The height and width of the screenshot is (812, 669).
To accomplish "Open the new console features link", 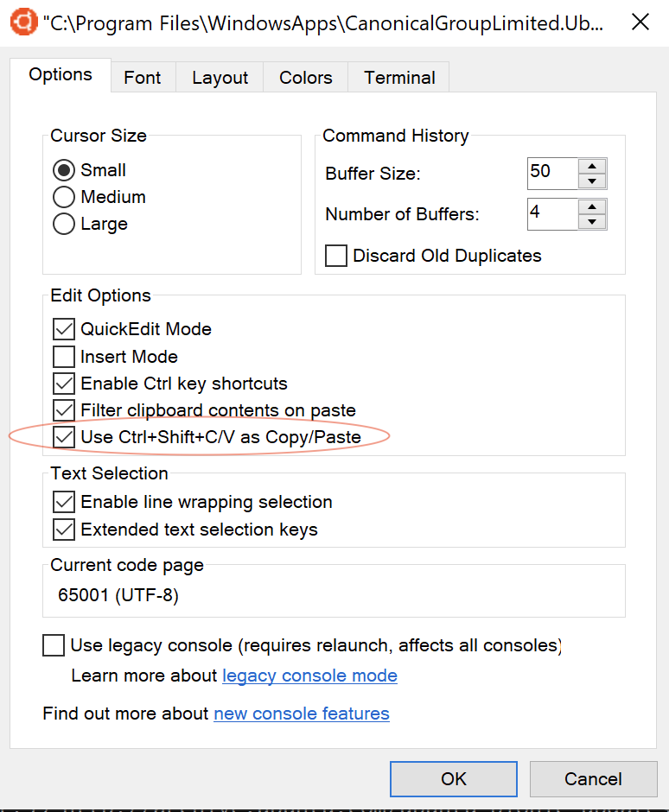I will coord(302,714).
